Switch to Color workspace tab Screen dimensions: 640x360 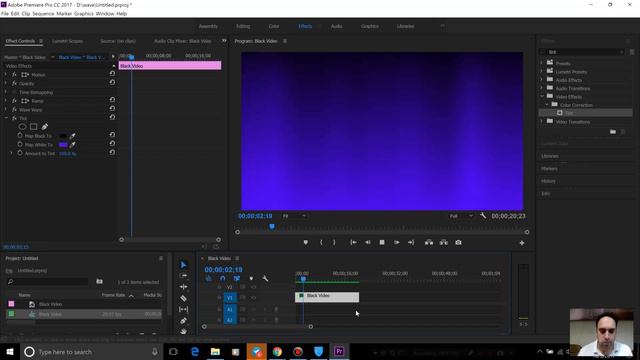pos(274,26)
